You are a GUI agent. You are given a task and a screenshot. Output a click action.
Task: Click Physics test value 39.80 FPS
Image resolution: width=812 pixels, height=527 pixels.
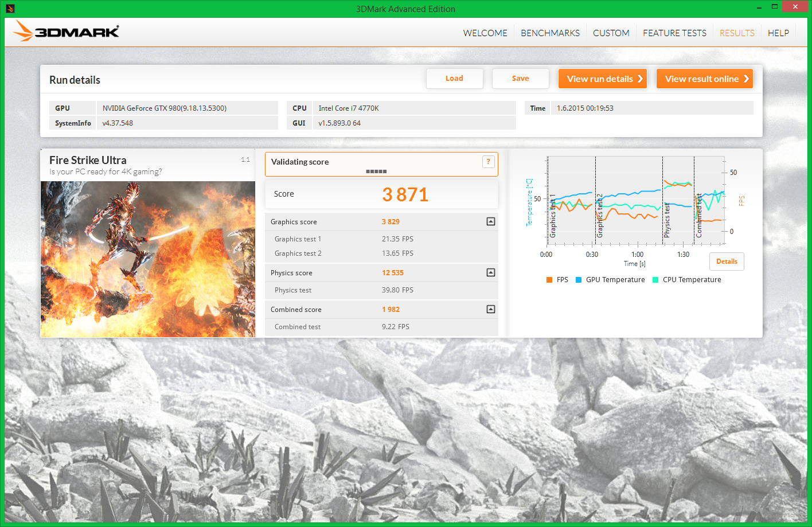(397, 290)
